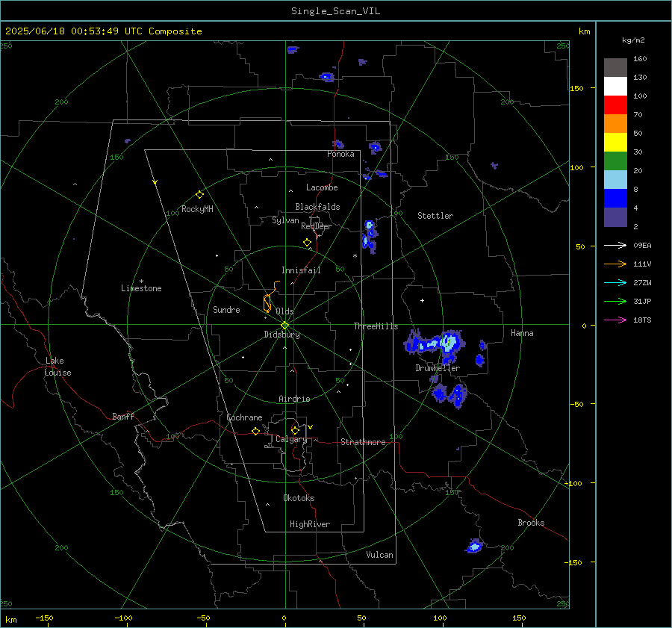This screenshot has height=628, width=672.
Task: Click the Stettler city label
Action: coord(435,216)
